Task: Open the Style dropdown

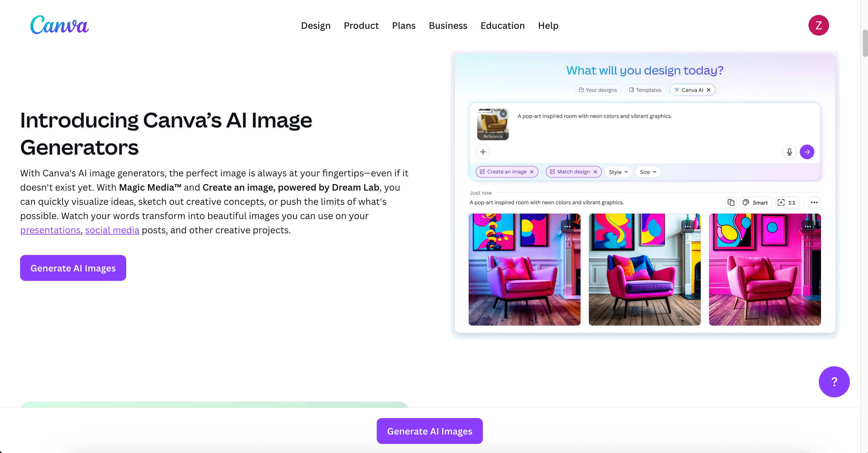Action: (618, 172)
